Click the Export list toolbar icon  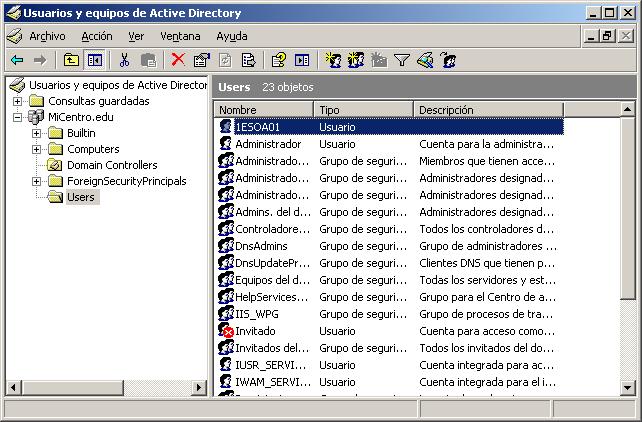(248, 60)
